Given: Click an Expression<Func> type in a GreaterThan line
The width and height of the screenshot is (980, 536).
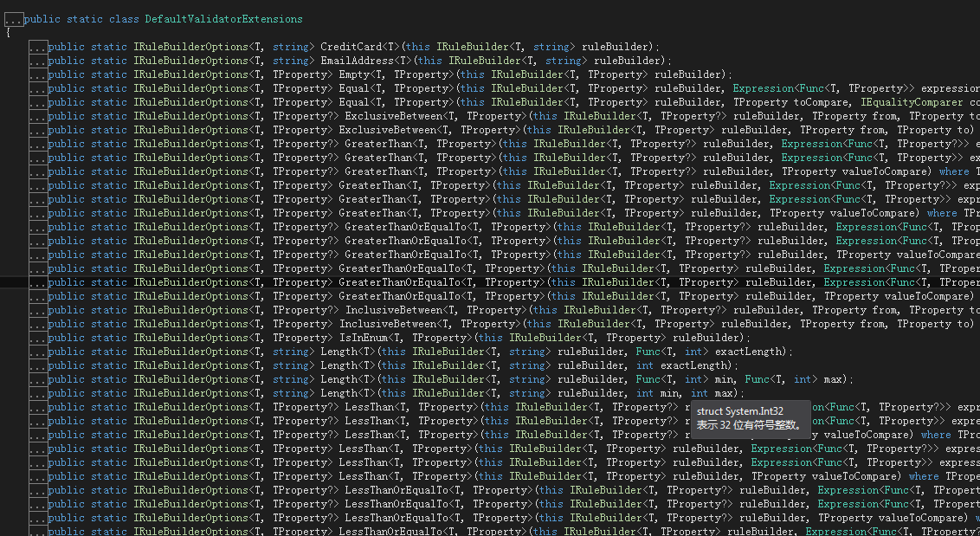Looking at the screenshot, I should click(x=811, y=143).
